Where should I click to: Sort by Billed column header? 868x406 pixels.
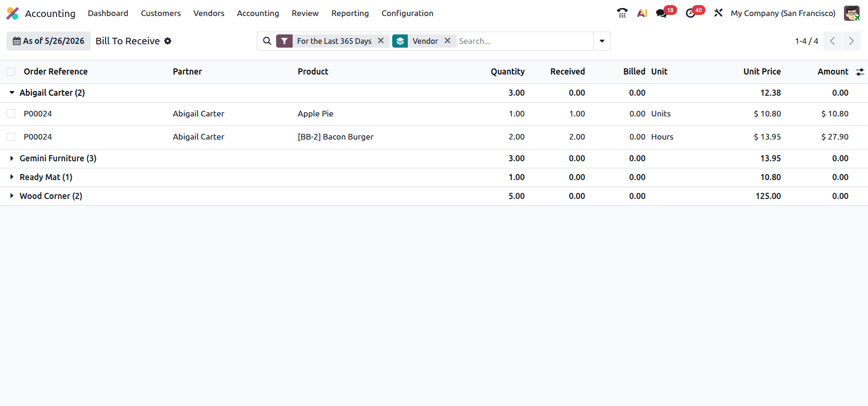pos(634,72)
